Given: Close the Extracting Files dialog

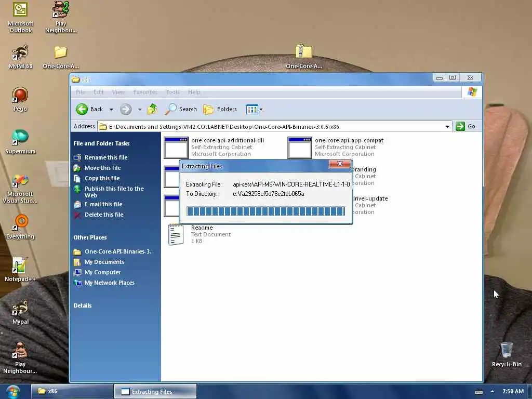Looking at the screenshot, I should [x=340, y=164].
